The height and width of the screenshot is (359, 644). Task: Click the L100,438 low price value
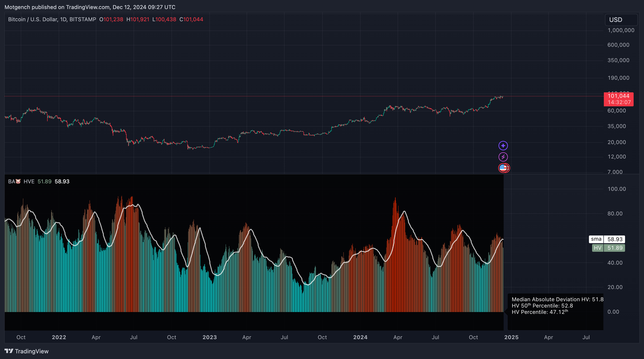point(164,19)
